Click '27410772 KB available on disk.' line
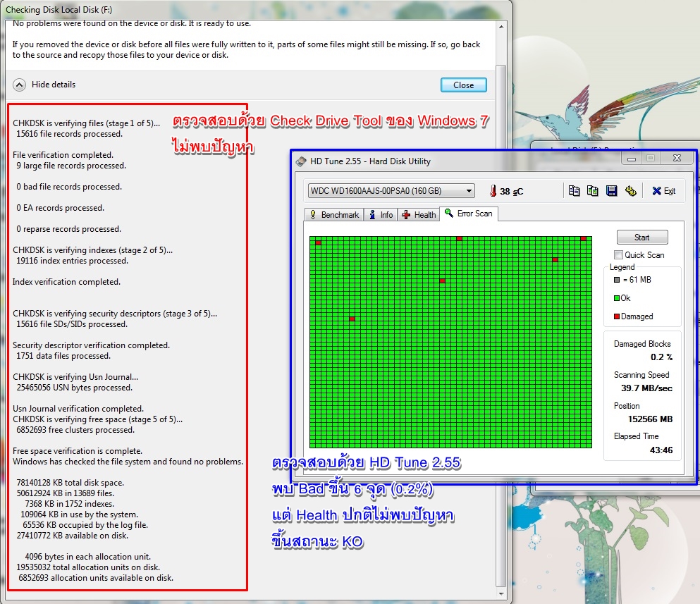 click(x=73, y=535)
